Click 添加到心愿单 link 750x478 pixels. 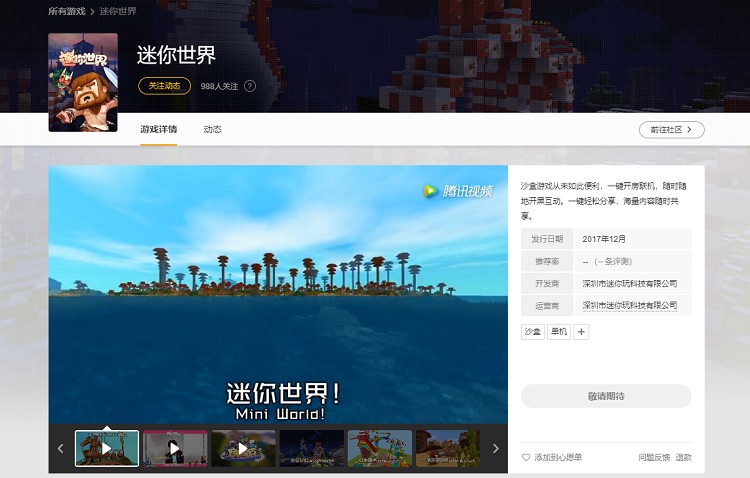coord(558,457)
